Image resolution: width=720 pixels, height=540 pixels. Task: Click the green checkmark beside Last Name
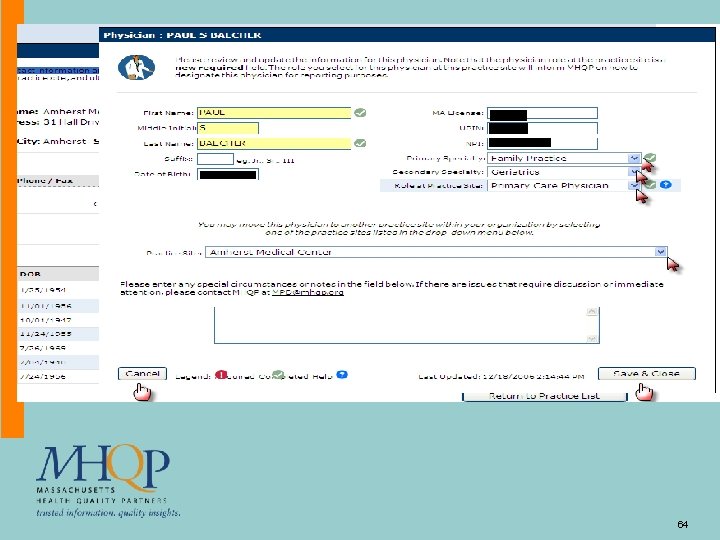[x=360, y=143]
